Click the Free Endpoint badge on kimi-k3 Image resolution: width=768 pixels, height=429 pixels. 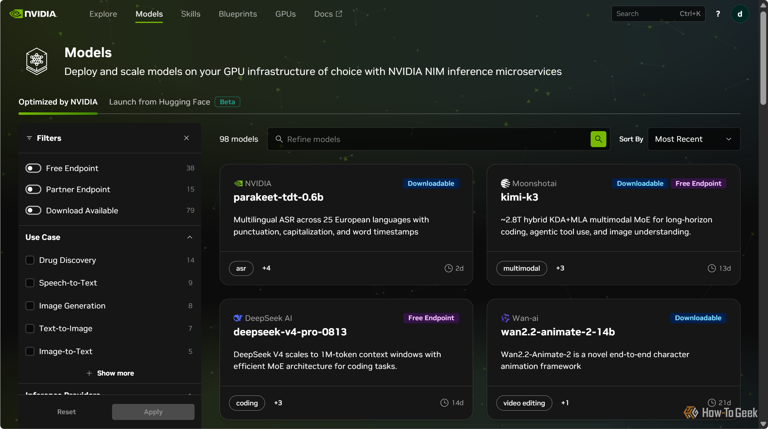698,183
